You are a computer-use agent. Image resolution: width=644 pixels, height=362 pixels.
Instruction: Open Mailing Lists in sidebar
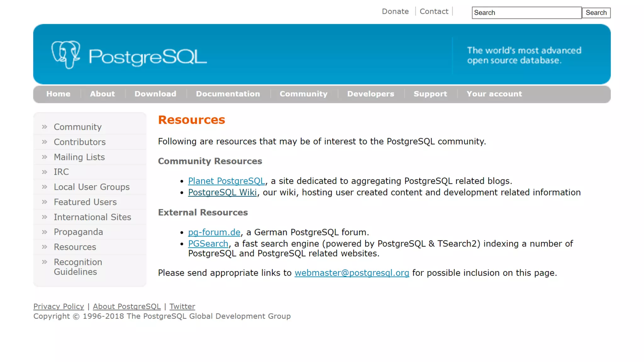(x=79, y=157)
